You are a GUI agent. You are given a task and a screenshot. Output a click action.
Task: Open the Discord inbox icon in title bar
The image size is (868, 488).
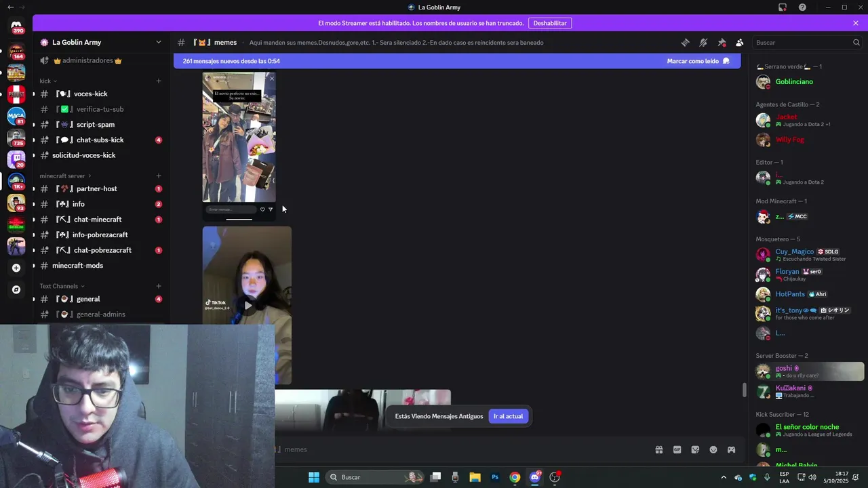(783, 7)
